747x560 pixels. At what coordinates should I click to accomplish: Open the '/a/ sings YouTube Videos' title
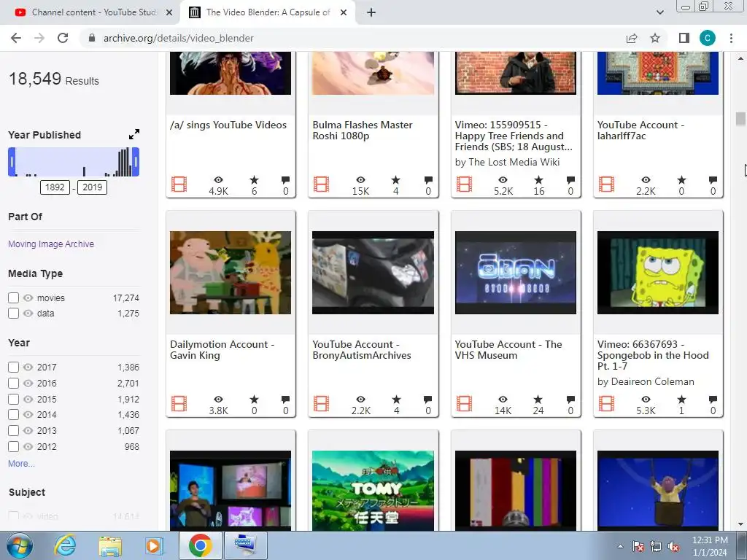coord(228,125)
